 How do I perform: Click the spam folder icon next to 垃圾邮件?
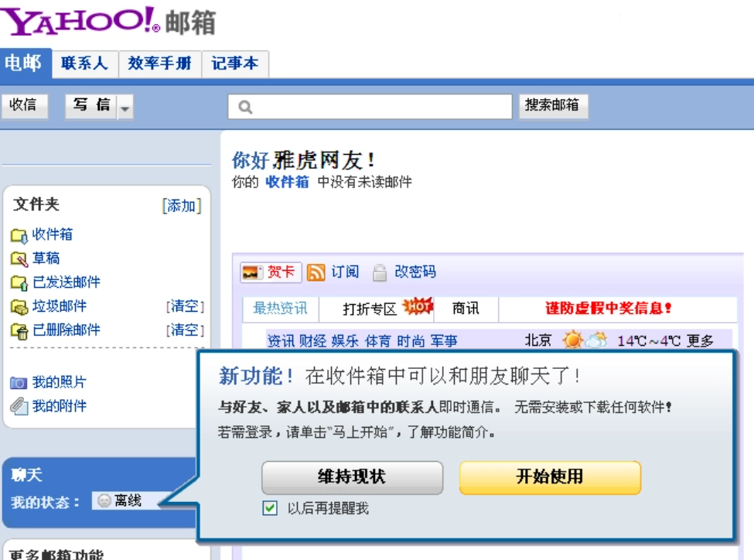(19, 307)
